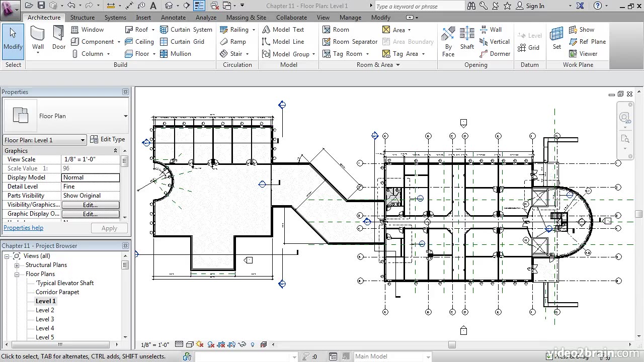Select the Shaft opening tool

pyautogui.click(x=467, y=39)
